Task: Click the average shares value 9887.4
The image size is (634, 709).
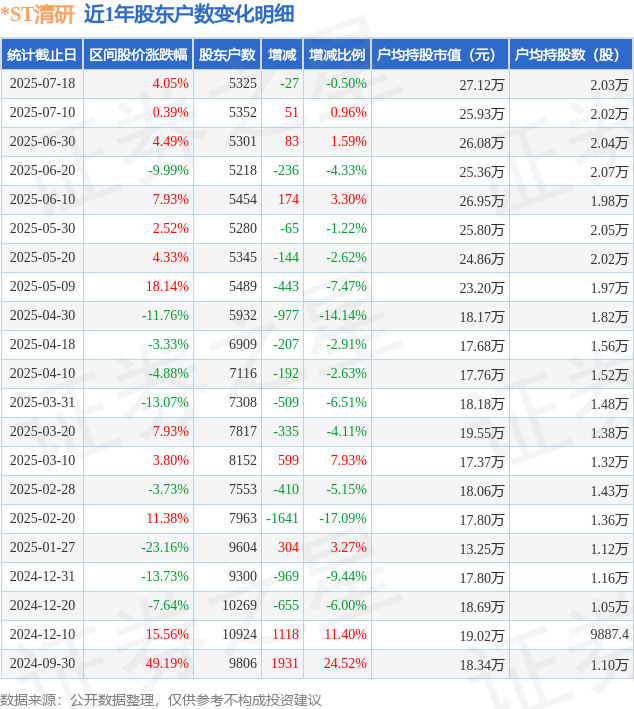Action: pyautogui.click(x=609, y=634)
